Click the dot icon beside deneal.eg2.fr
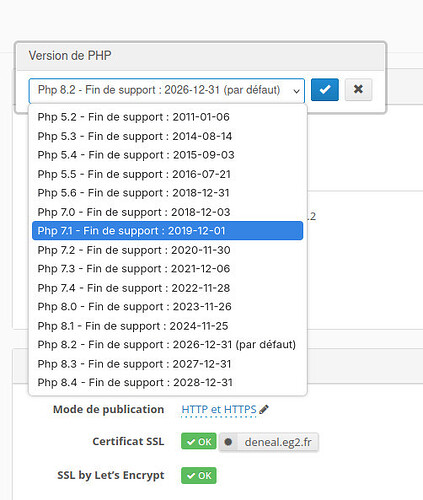This screenshot has height=500, width=423. (x=228, y=442)
